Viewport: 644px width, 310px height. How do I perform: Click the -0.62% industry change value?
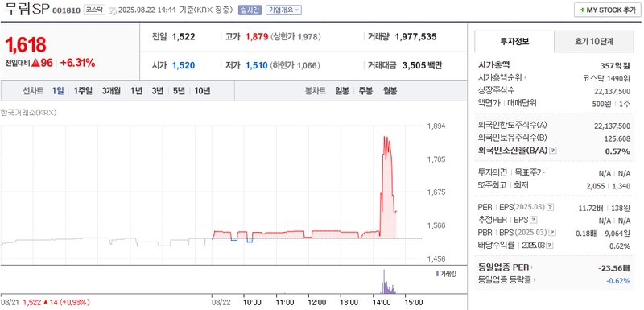(x=618, y=280)
